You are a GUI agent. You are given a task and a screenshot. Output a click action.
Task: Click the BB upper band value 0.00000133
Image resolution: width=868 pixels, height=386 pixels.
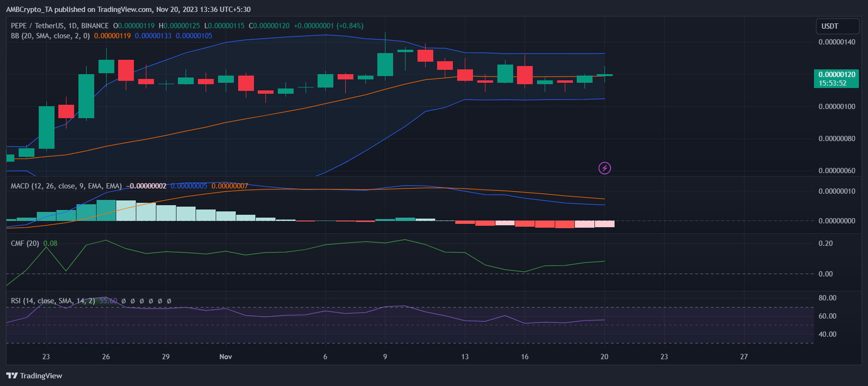pyautogui.click(x=153, y=36)
